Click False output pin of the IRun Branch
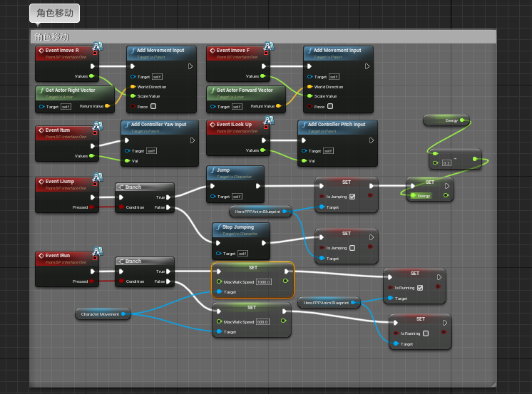This screenshot has height=394, width=532. tap(168, 281)
